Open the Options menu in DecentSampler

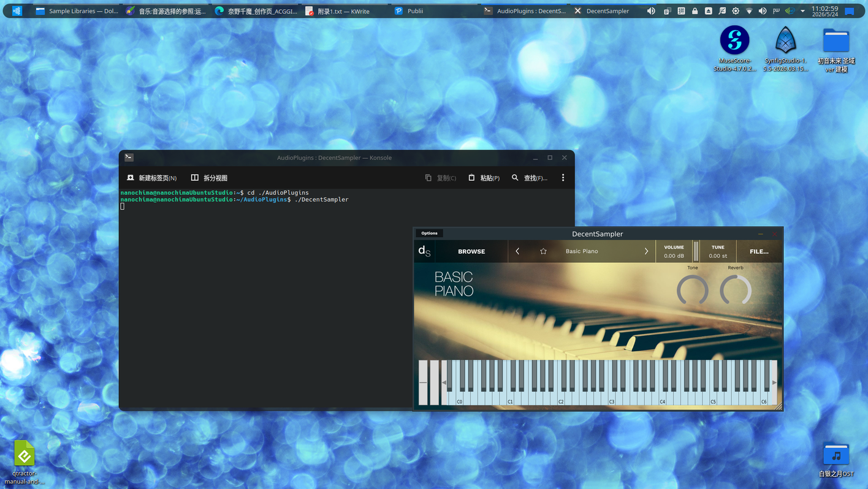coord(429,233)
